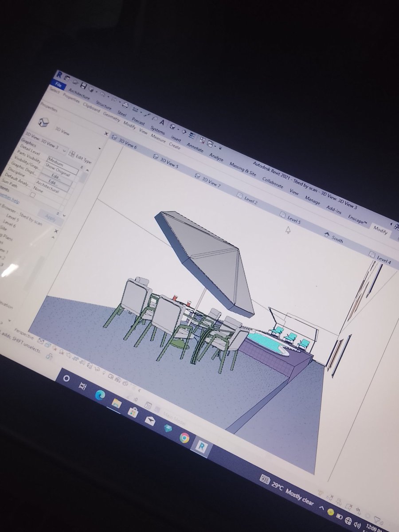This screenshot has width=399, height=532.
Task: Click the 3D View type selector cube
Action: click(x=44, y=122)
